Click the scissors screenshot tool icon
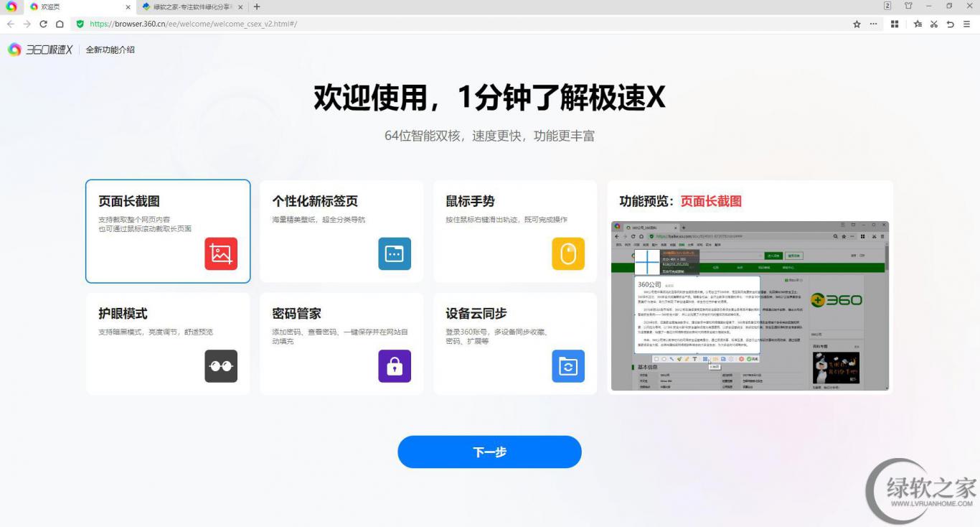 [933, 24]
